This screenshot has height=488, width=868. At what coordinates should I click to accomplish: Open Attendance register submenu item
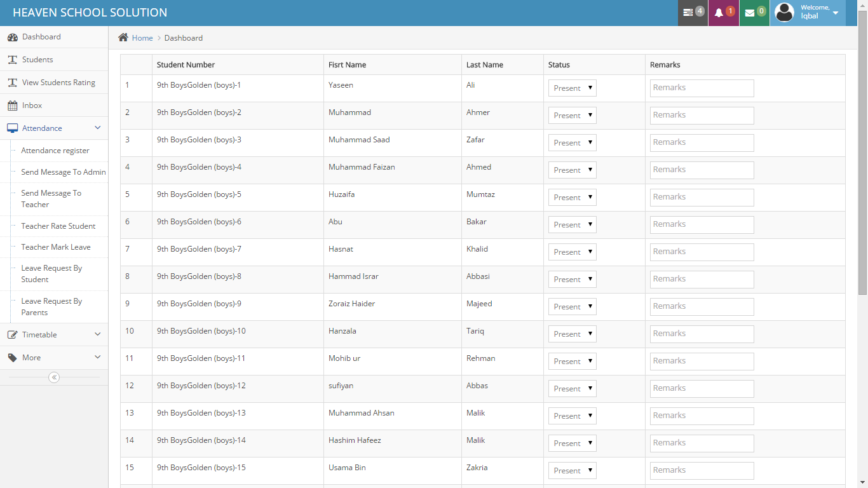pyautogui.click(x=55, y=151)
